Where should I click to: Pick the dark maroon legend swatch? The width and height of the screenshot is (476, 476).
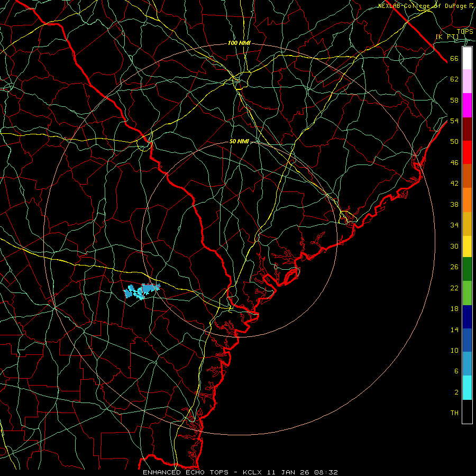coord(467,129)
